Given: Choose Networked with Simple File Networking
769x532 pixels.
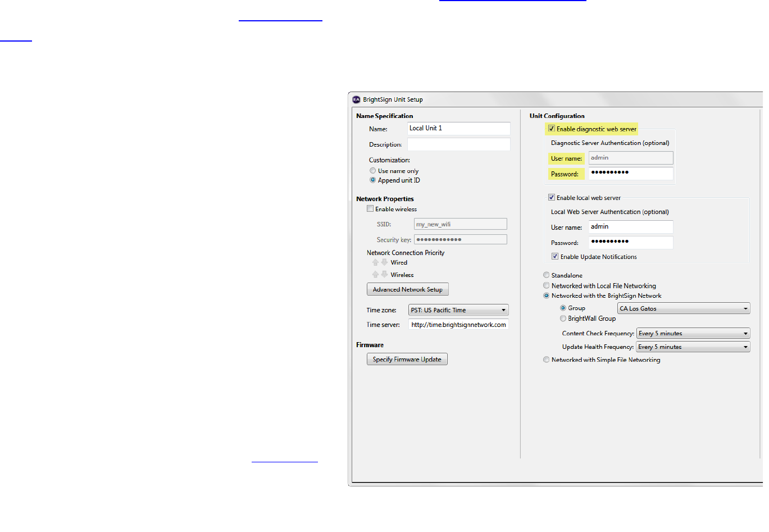Looking at the screenshot, I should pos(546,360).
